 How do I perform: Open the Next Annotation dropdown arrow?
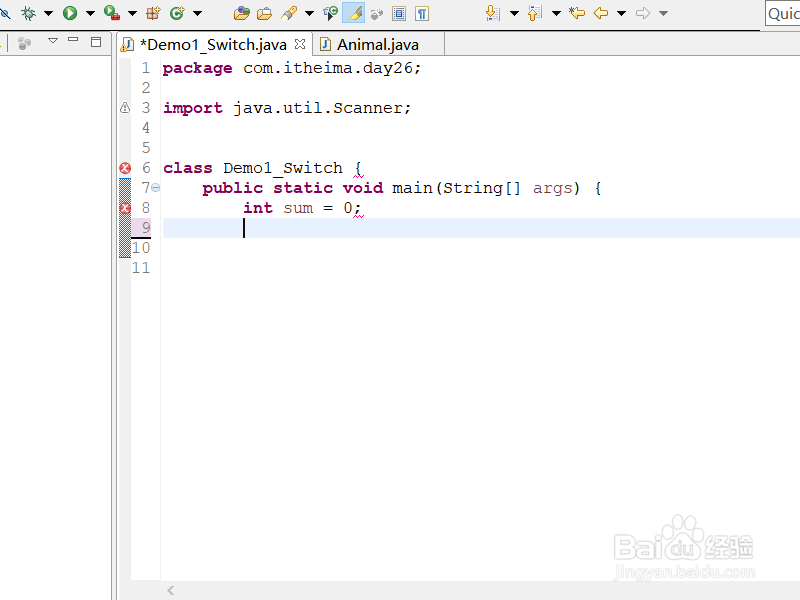(514, 13)
